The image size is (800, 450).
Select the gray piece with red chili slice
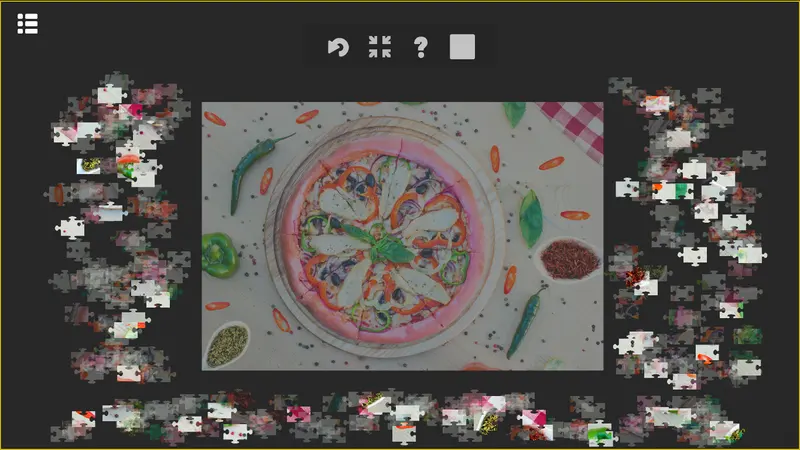[60, 194]
